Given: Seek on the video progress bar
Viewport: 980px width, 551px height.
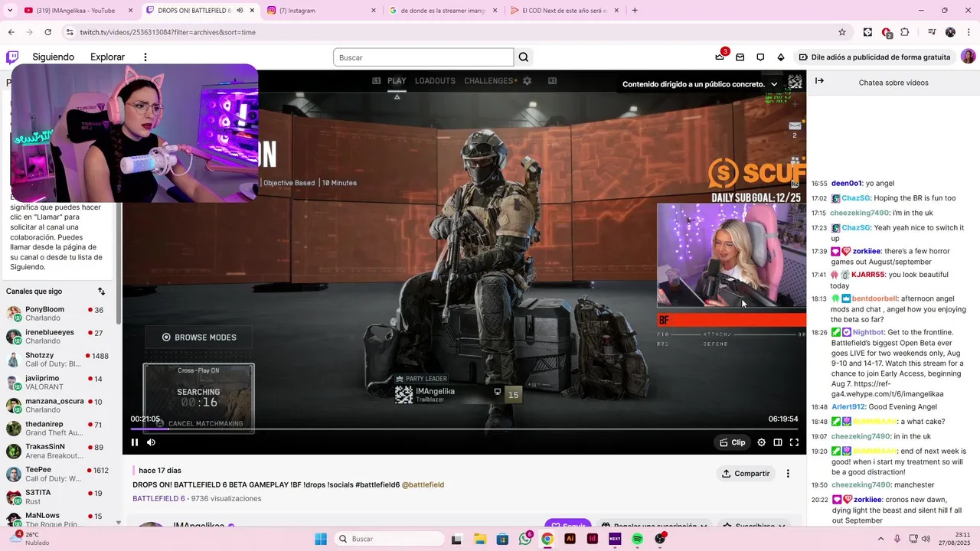Looking at the screenshot, I should pos(464,429).
